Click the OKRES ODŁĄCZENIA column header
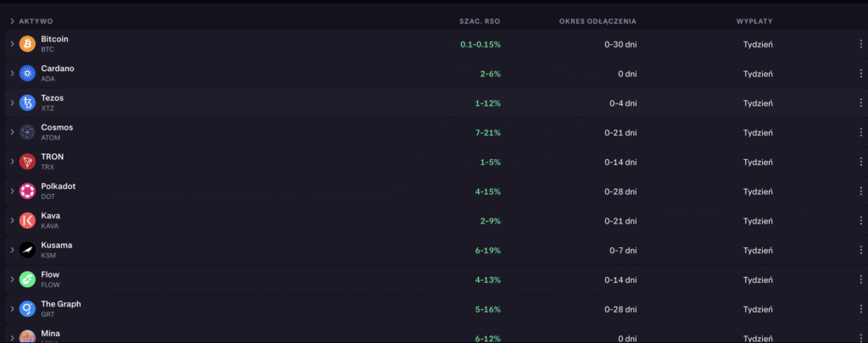 [598, 20]
